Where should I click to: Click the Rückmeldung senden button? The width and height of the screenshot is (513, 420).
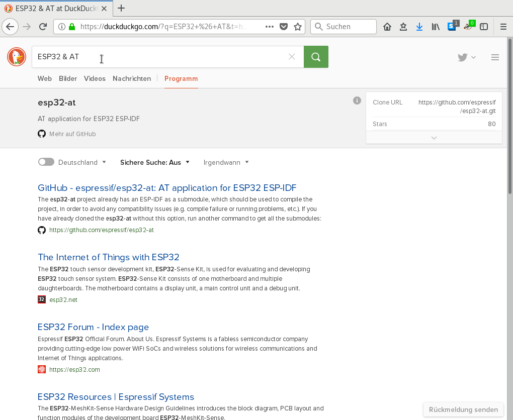[x=463, y=409]
